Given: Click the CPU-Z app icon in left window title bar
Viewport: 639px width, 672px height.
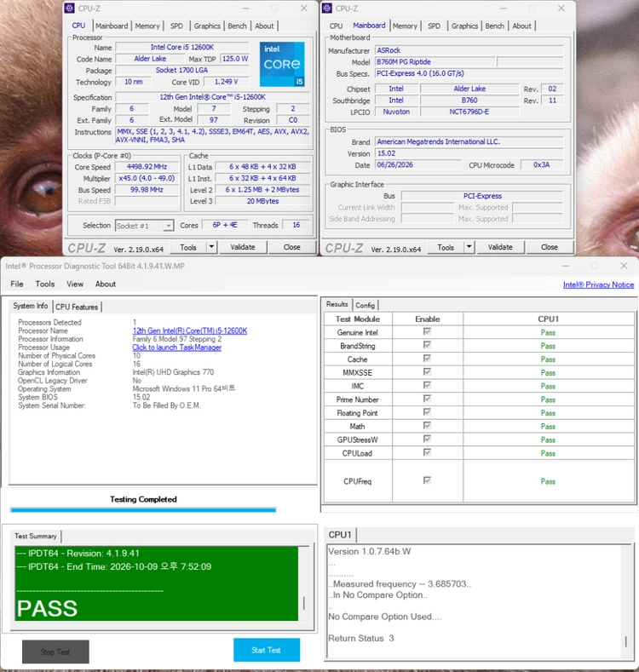Looking at the screenshot, I should [70, 9].
